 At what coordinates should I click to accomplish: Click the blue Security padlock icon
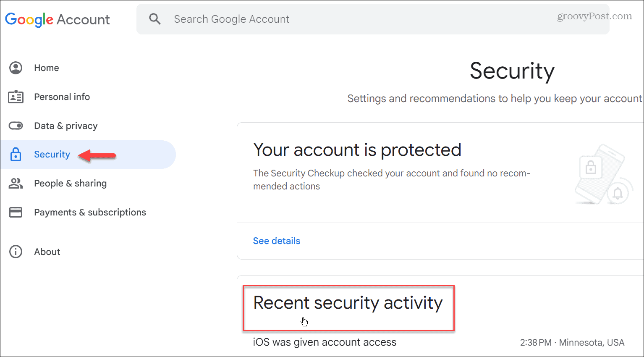(x=16, y=154)
